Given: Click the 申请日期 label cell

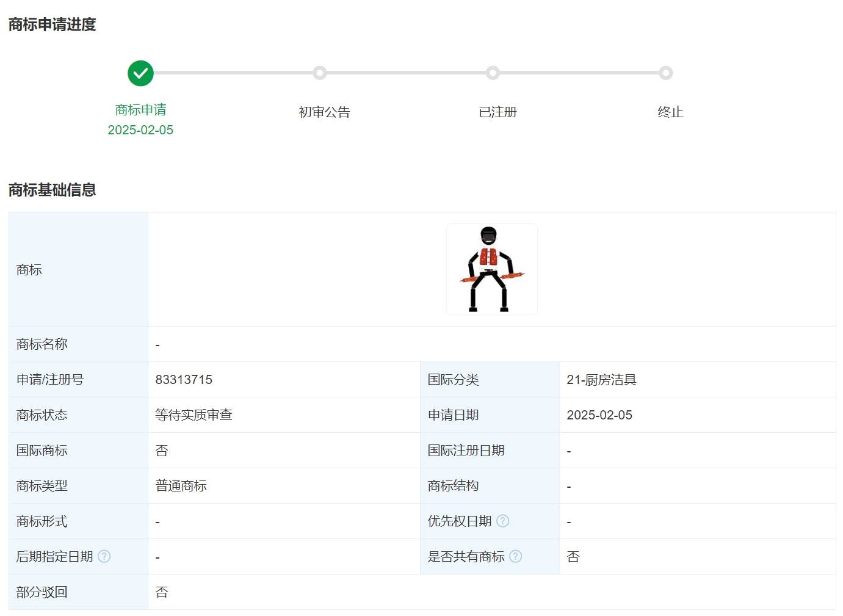Looking at the screenshot, I should [490, 415].
